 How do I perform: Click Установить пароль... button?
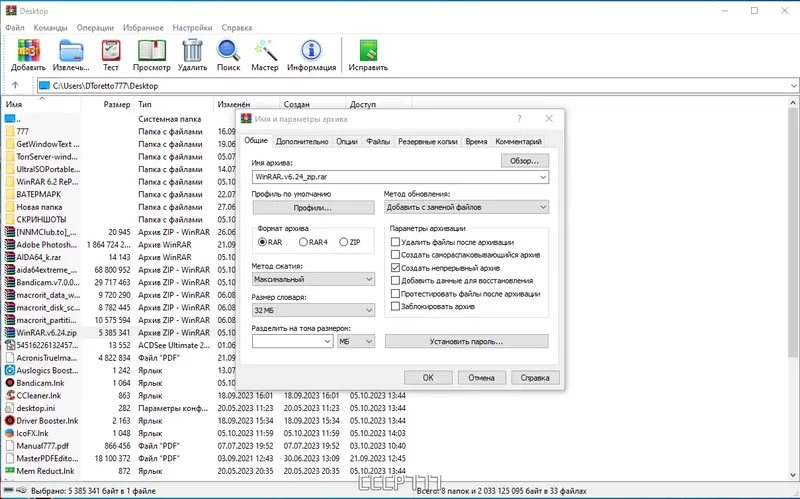coord(466,341)
